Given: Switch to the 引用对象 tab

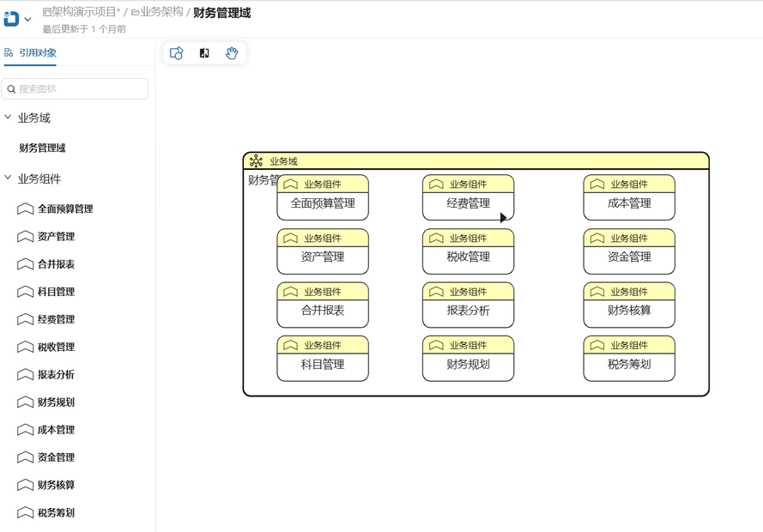Looking at the screenshot, I should coord(31,53).
